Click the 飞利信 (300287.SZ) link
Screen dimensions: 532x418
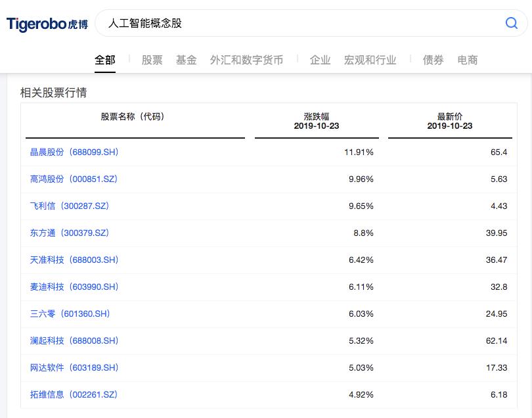click(70, 206)
